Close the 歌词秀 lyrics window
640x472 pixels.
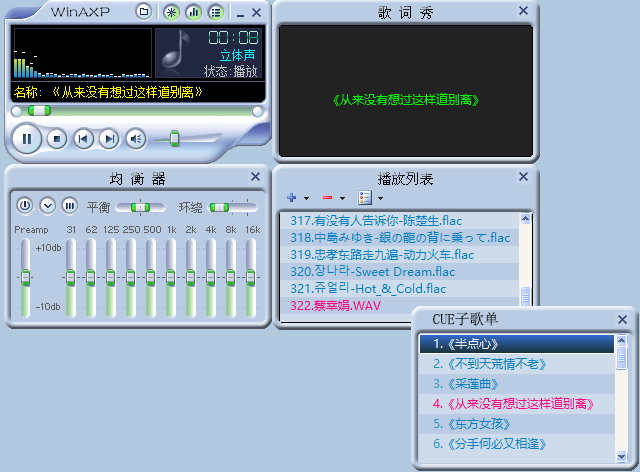[x=523, y=11]
